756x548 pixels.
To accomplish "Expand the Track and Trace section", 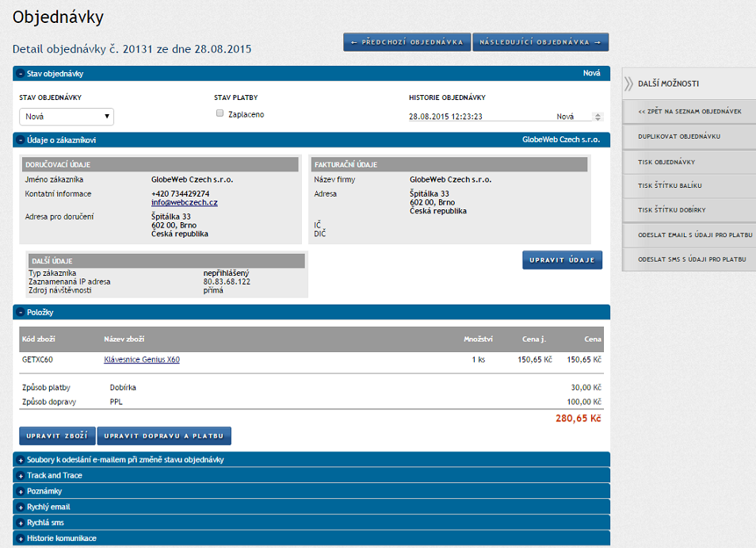I will click(x=21, y=476).
